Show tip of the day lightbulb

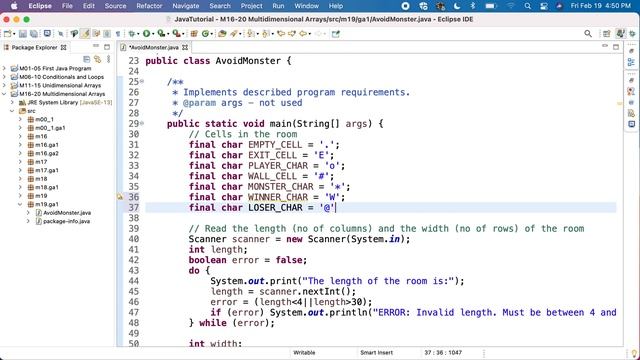click(x=634, y=352)
